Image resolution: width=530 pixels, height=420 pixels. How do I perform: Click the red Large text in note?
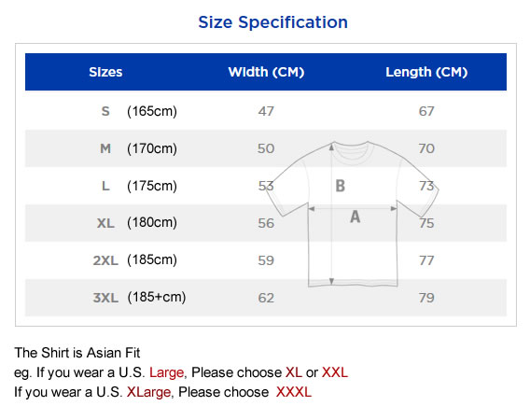click(x=167, y=372)
